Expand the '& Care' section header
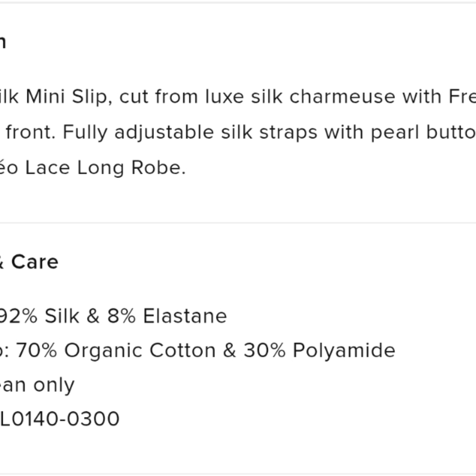 [x=29, y=262]
